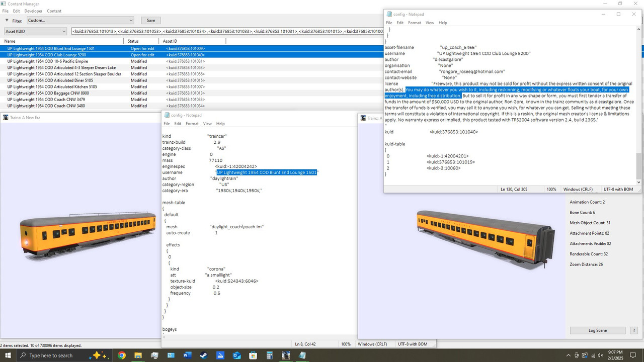Click kuid 376853:101040 line in Notepad
This screenshot has height=362, width=644.
coord(431,132)
